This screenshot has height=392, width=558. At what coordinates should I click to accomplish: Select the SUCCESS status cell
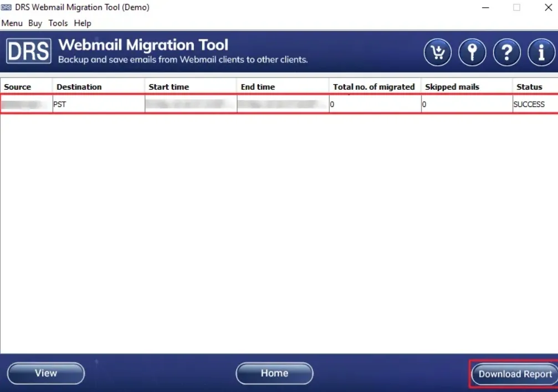point(529,104)
